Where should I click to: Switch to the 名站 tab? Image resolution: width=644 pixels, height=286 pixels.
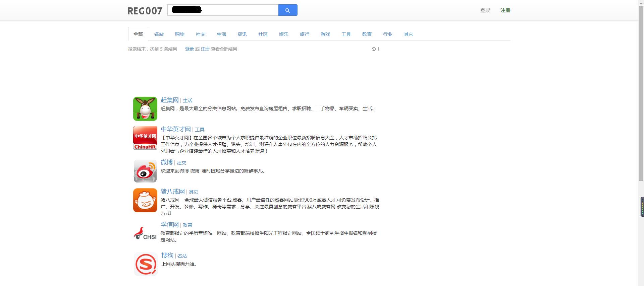click(159, 34)
